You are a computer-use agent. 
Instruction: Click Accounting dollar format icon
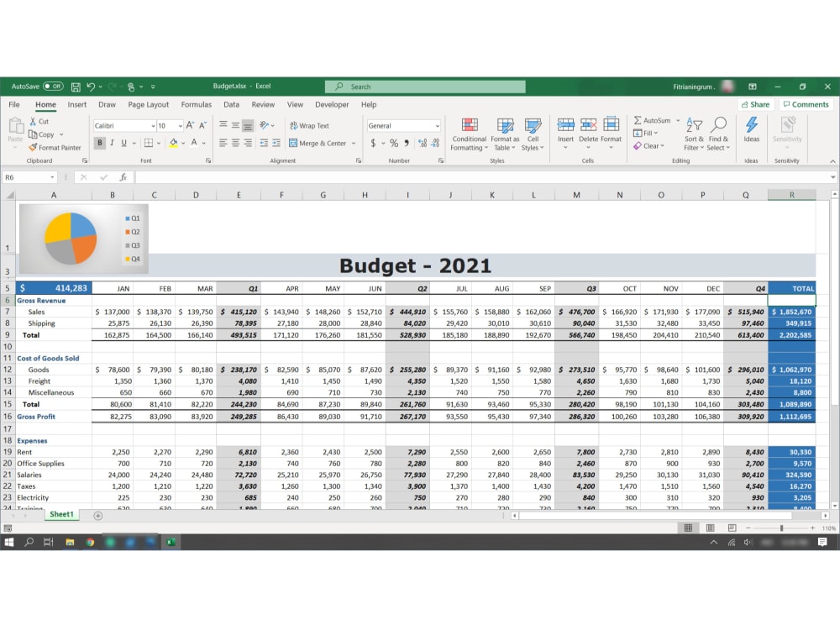click(x=373, y=143)
